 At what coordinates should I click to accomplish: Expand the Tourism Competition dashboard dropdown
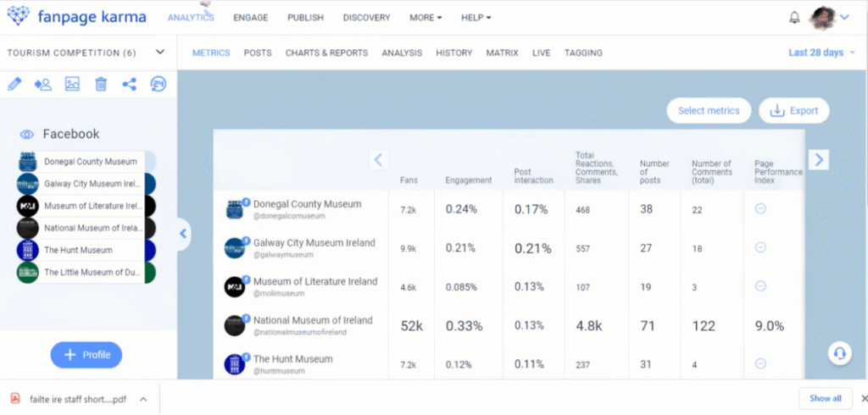click(160, 53)
